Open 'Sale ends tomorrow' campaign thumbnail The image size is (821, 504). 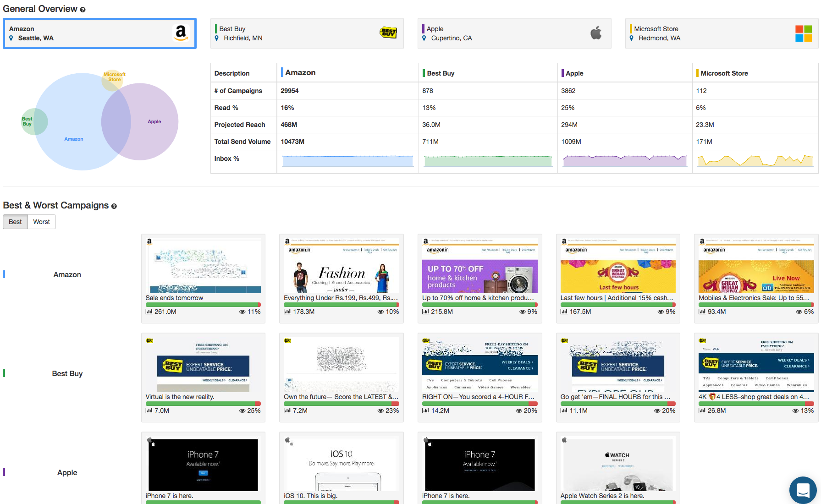pos(203,266)
